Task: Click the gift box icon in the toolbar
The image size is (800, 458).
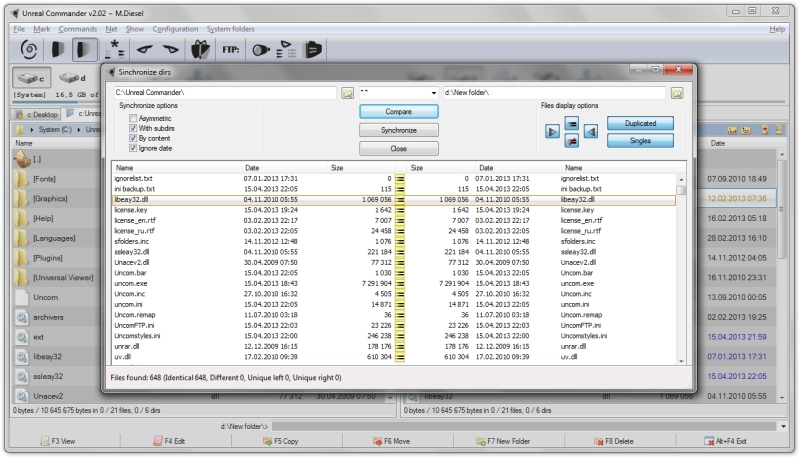Action: click(200, 49)
